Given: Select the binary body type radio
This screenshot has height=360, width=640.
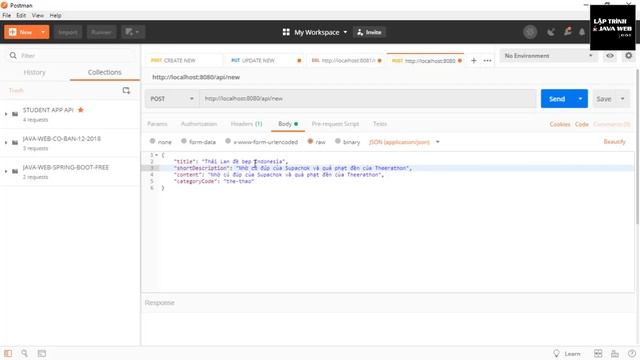Looking at the screenshot, I should [338, 141].
